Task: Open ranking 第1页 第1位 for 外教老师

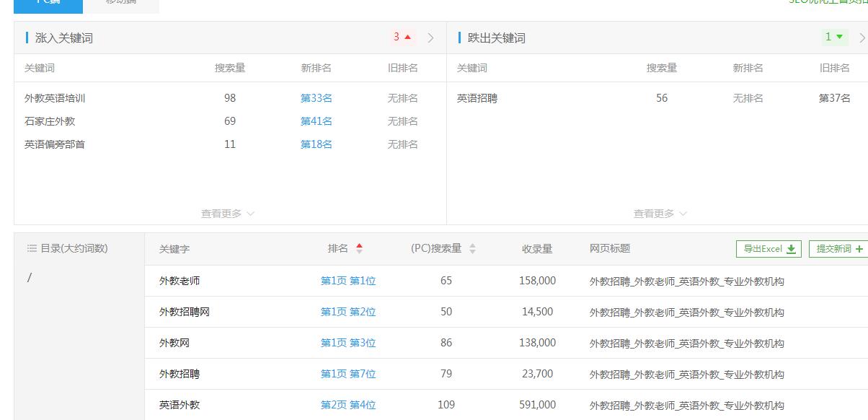Action: 348,281
